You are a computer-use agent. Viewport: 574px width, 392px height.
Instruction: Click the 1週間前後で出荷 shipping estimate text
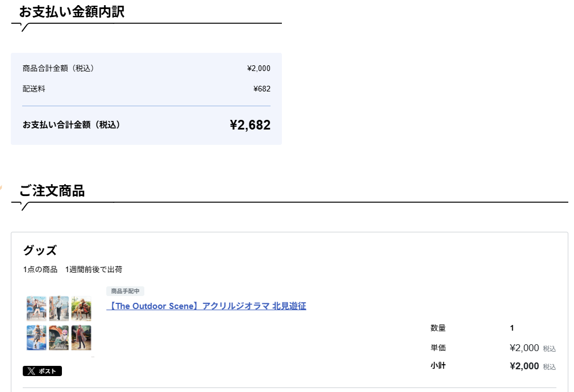[94, 269]
